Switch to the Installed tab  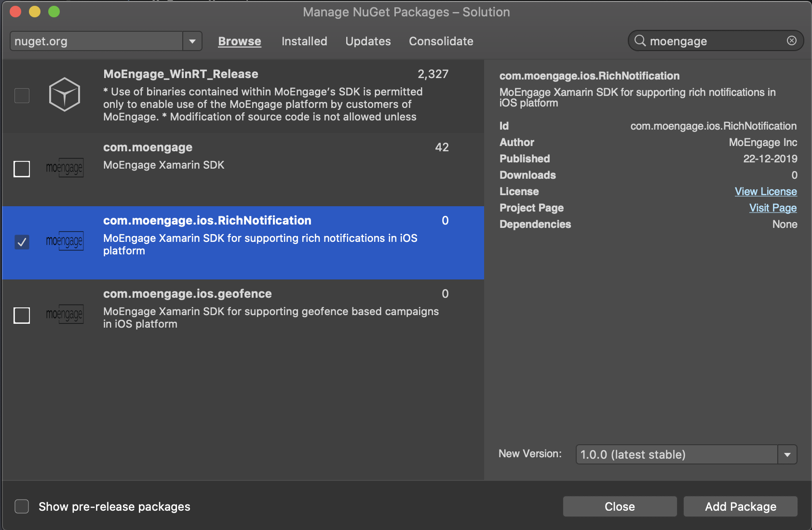click(x=304, y=41)
